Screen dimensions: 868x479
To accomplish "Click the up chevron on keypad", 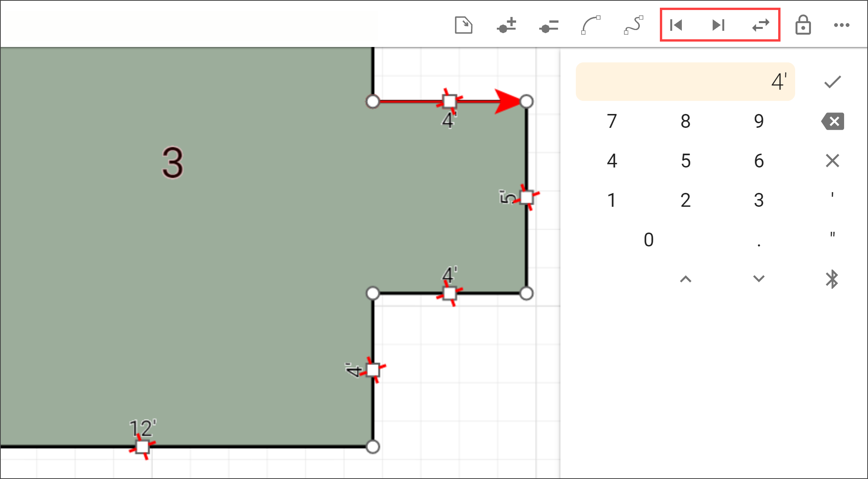I will 686,279.
